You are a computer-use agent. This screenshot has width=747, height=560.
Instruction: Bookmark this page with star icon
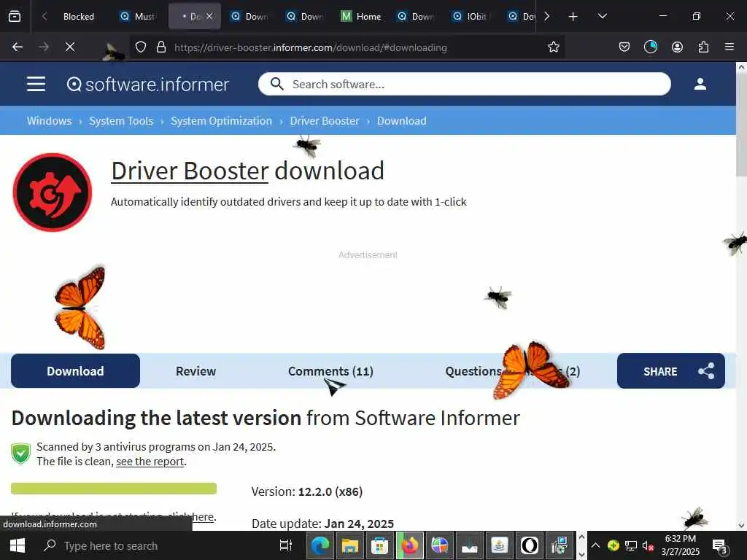click(553, 47)
